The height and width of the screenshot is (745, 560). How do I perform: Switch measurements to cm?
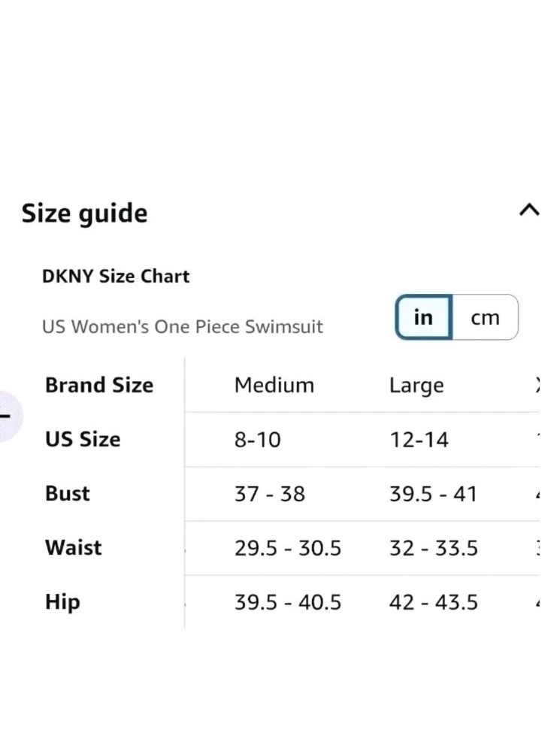[x=485, y=317]
